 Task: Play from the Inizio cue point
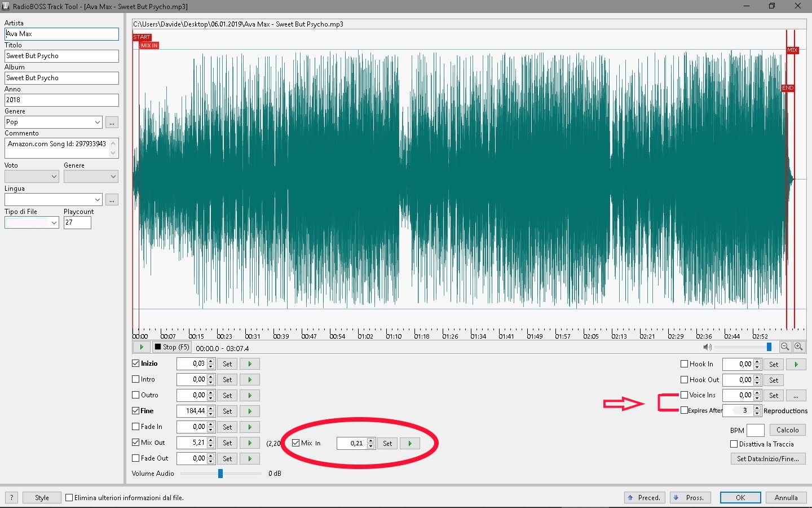(x=250, y=364)
